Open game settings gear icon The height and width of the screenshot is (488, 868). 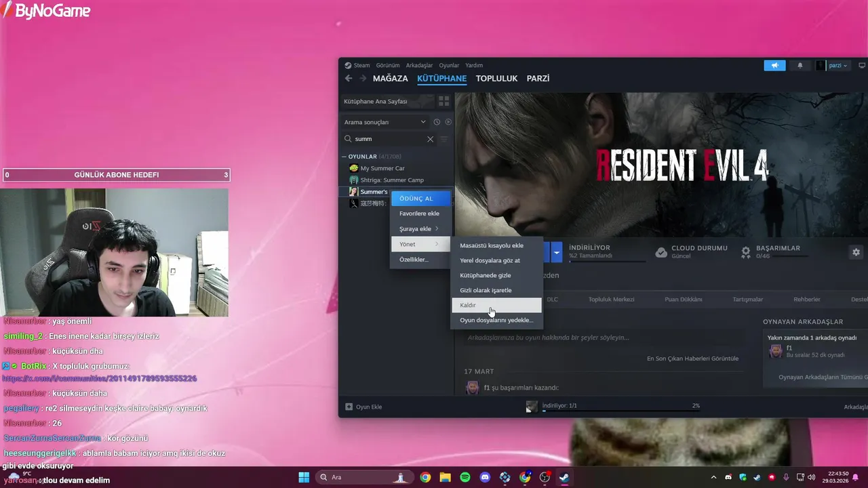coord(856,252)
